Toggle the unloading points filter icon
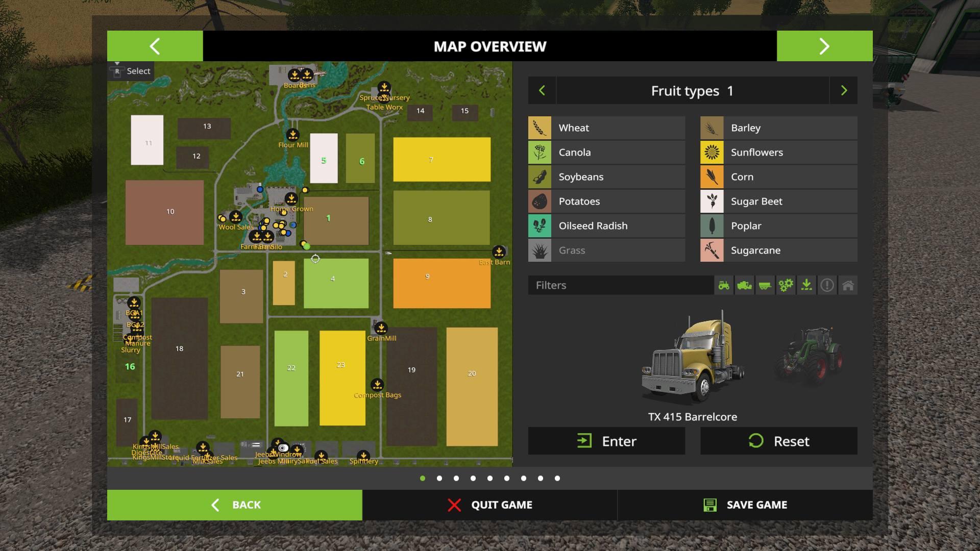The width and height of the screenshot is (980, 551). tap(806, 285)
